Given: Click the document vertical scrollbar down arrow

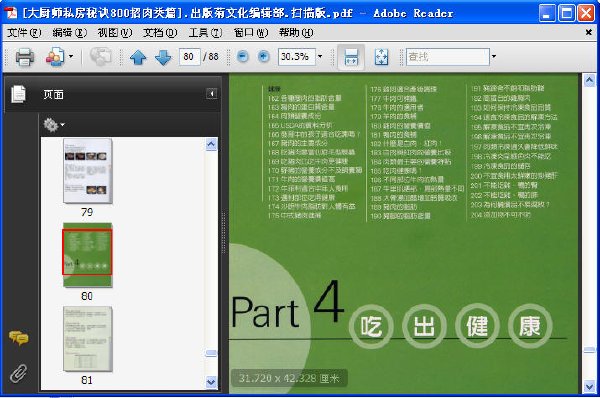Looking at the screenshot, I should 589,387.
